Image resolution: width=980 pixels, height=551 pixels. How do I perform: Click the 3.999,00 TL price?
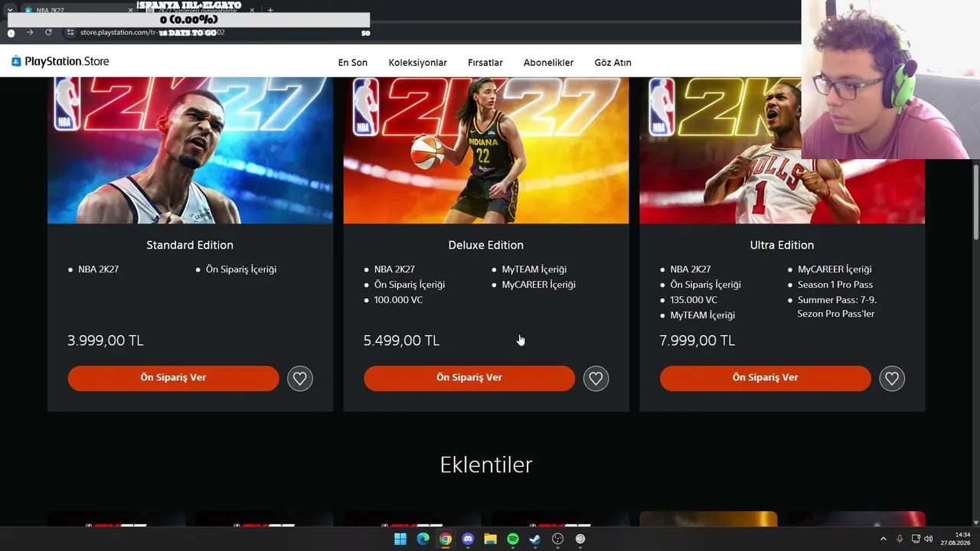click(x=106, y=341)
